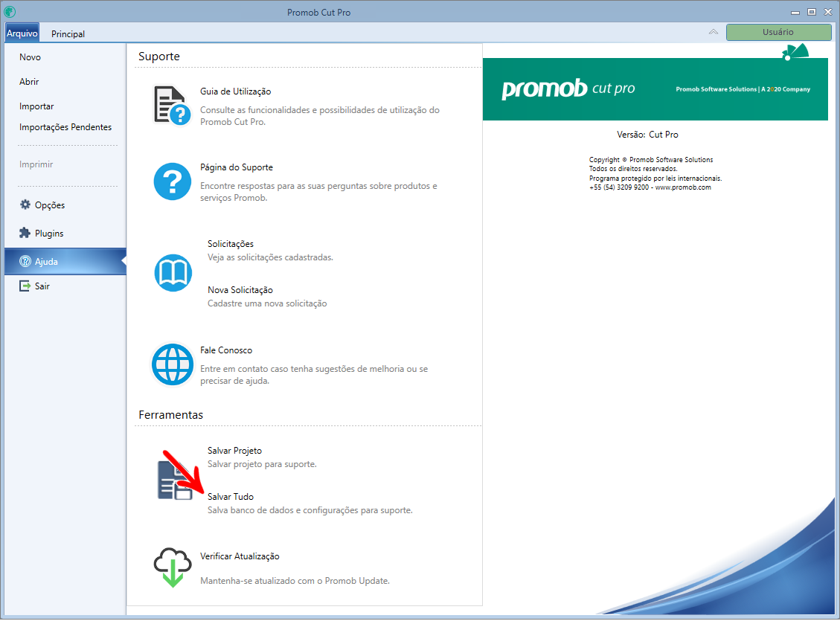The width and height of the screenshot is (840, 624).
Task: Open the Arquivo tab
Action: click(22, 33)
